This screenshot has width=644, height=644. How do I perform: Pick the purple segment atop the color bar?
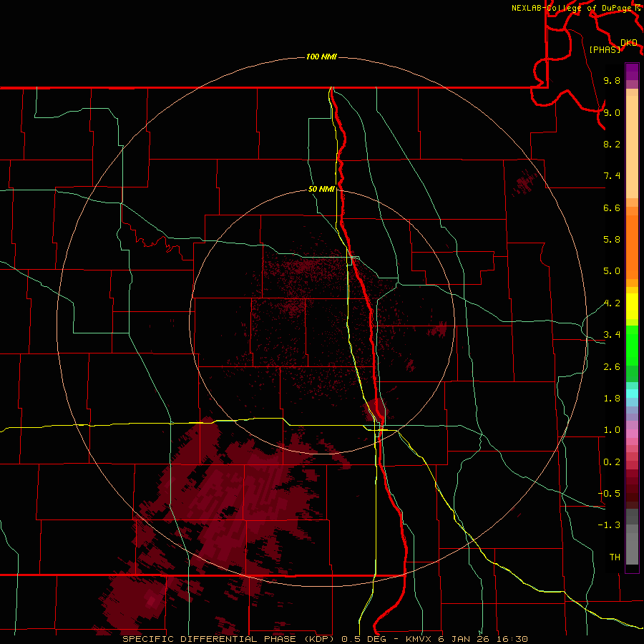632,72
